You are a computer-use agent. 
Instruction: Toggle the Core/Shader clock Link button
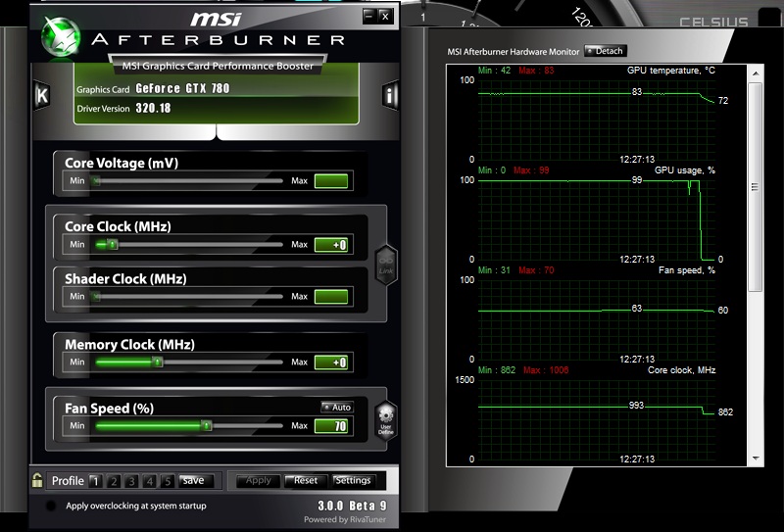click(386, 265)
